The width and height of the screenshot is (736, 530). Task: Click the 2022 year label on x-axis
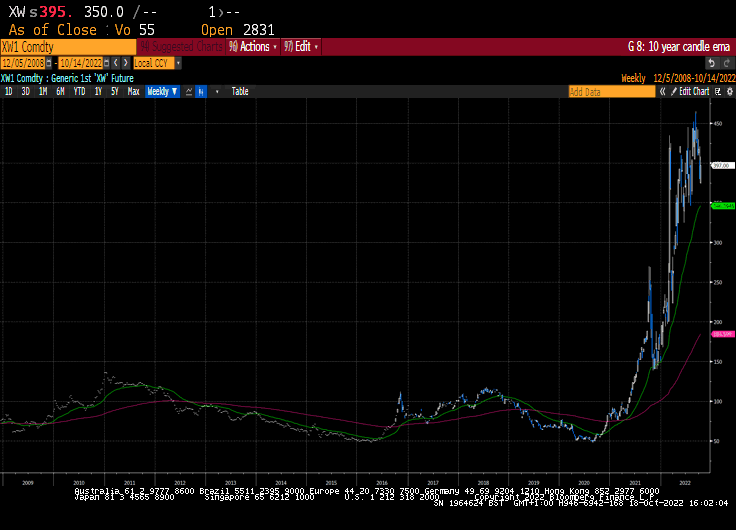click(685, 483)
